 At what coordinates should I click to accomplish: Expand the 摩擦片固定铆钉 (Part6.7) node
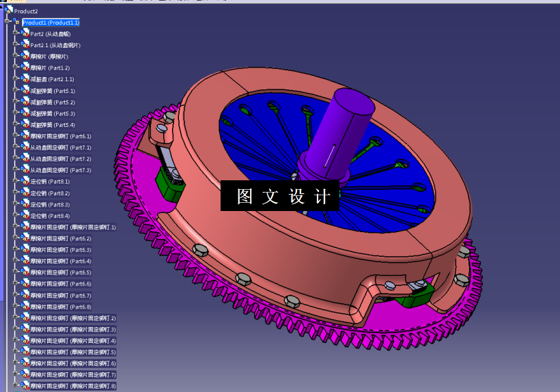coord(15,294)
